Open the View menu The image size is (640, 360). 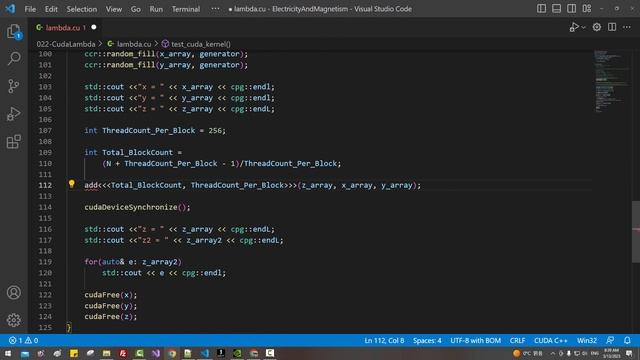(114, 9)
